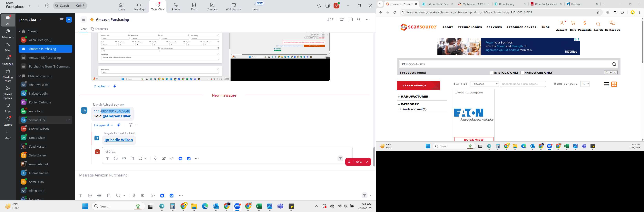Check IN STOCK ONLY checkbox

492,73
